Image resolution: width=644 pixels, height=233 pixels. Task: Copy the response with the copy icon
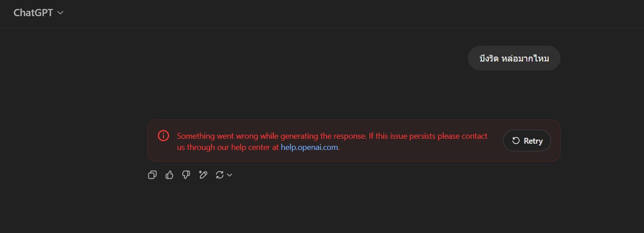(x=152, y=175)
